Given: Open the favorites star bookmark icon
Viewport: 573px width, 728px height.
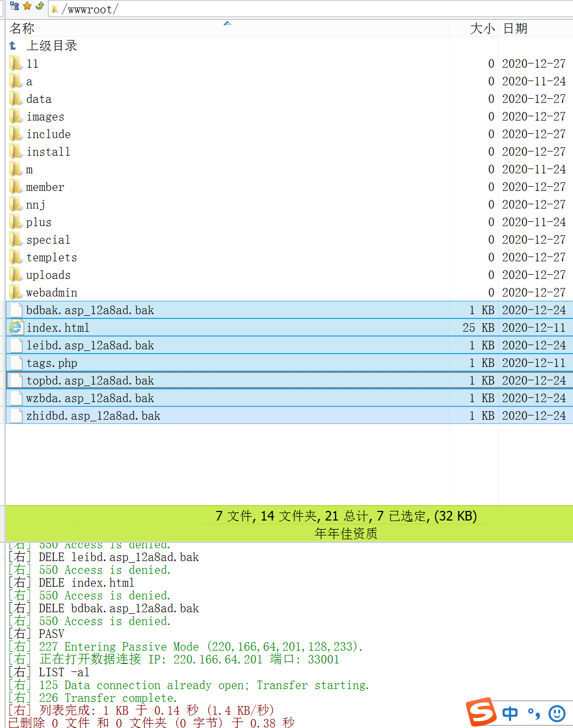Looking at the screenshot, I should point(27,6).
